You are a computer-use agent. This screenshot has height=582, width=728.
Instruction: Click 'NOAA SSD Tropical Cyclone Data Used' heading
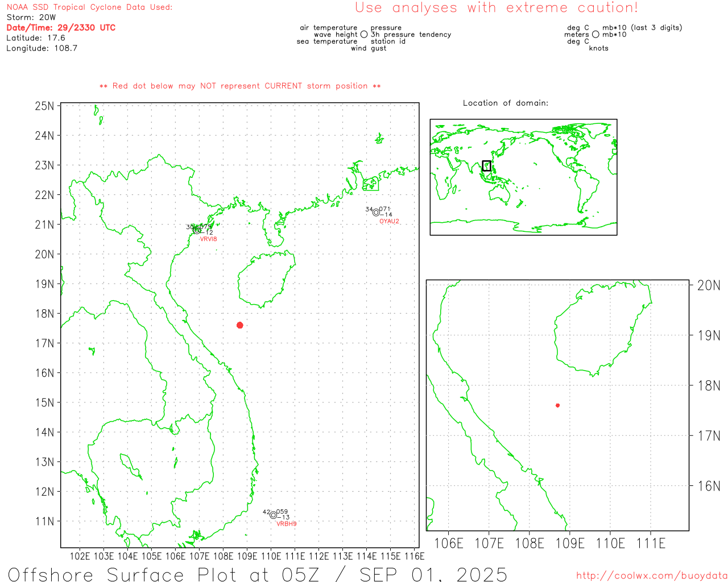[89, 7]
